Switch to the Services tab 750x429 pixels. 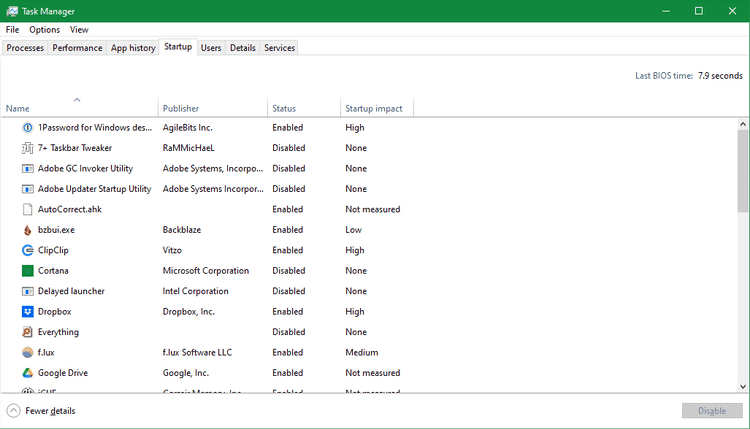(279, 48)
